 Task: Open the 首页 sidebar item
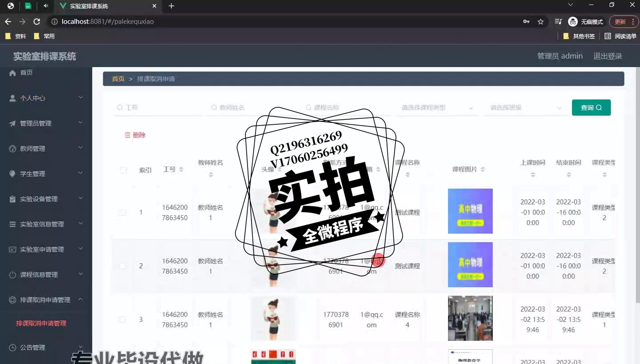[46, 72]
